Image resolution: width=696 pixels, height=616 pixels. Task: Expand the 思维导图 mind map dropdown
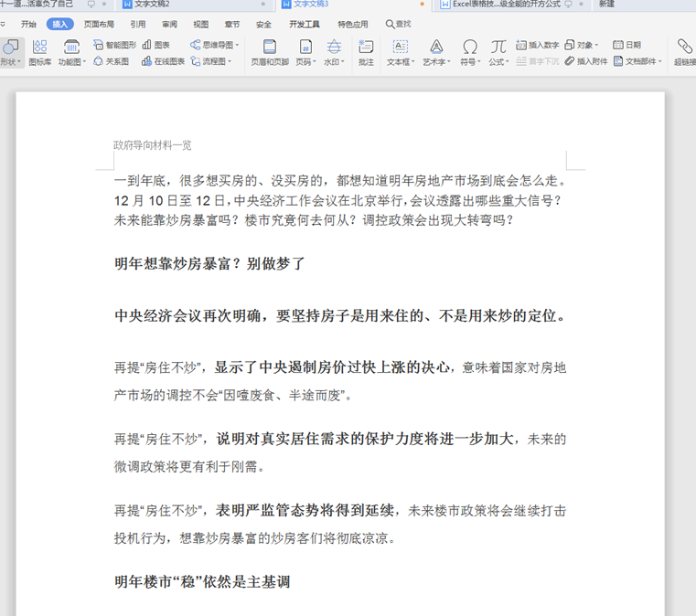(237, 45)
